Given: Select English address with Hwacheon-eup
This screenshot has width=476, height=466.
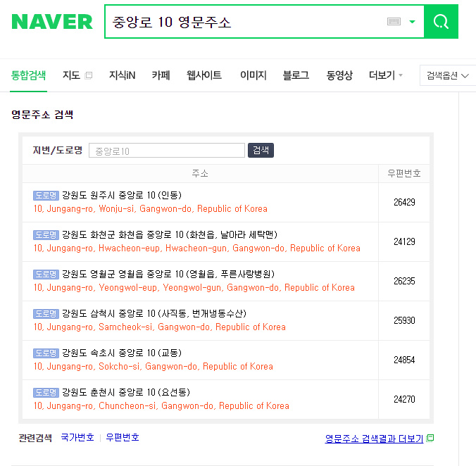Looking at the screenshot, I should tap(197, 248).
